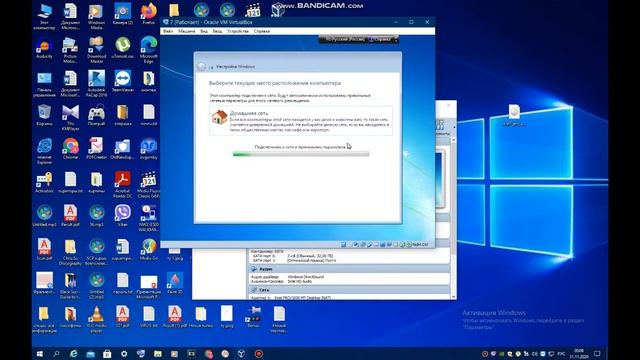Image resolution: width=640 pixels, height=360 pixels.
Task: Open the uTorrent desktop shortcut
Action: [122, 48]
